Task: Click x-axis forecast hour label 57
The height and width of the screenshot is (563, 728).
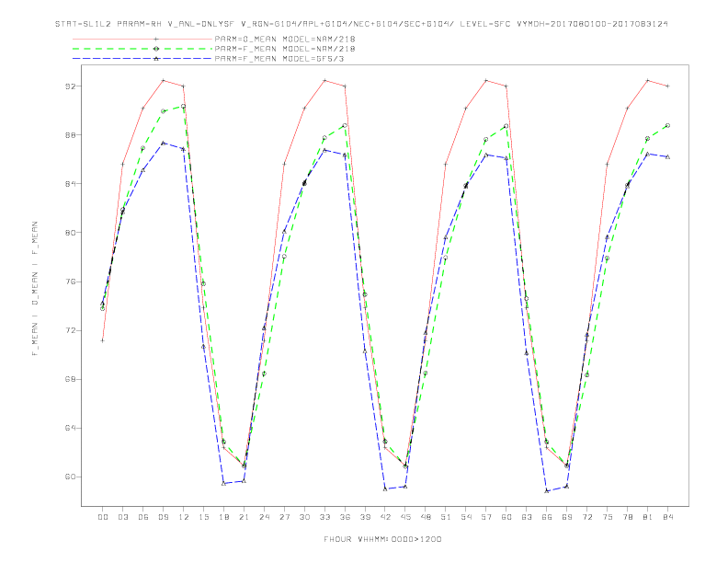Action: tap(486, 517)
